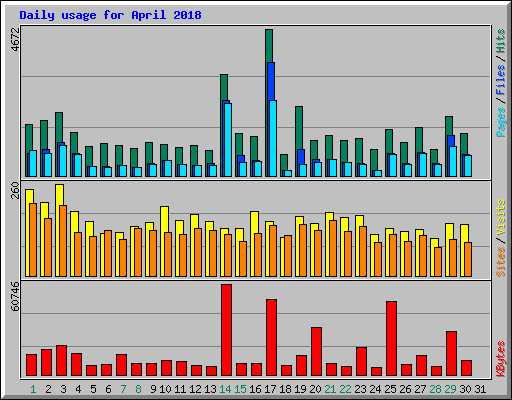Select day "30" on the date axis
Viewport: 512px width, 400px height.
[465, 389]
